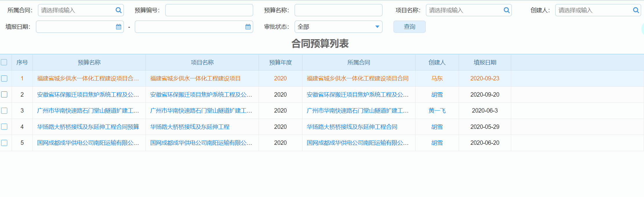Click the search icon in 创建人 field
The width and height of the screenshot is (644, 197).
pos(636,10)
